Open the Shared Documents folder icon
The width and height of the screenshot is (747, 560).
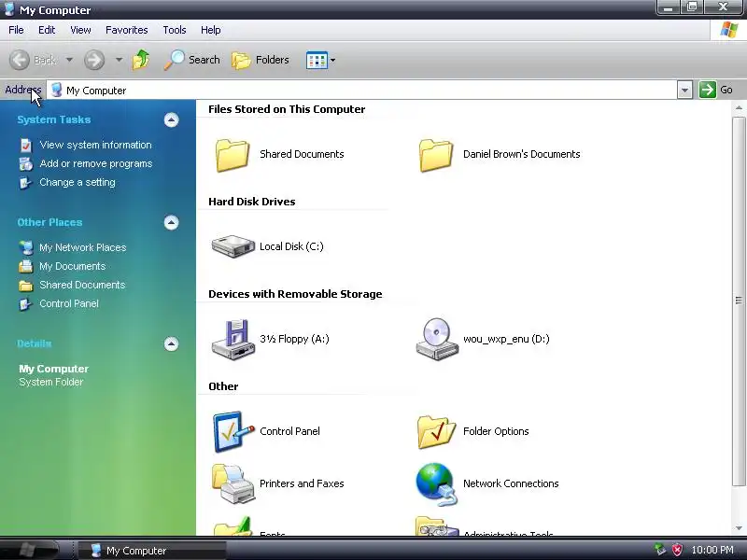(233, 155)
